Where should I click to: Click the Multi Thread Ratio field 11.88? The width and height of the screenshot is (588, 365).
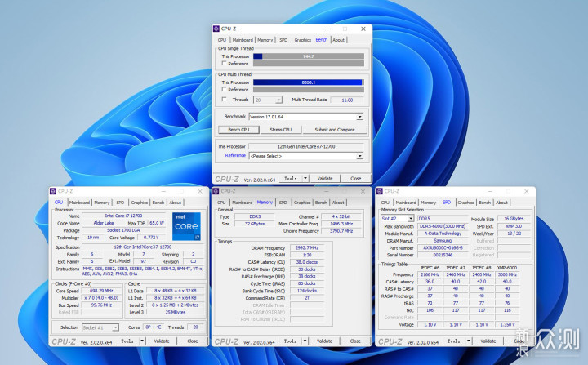(x=347, y=100)
